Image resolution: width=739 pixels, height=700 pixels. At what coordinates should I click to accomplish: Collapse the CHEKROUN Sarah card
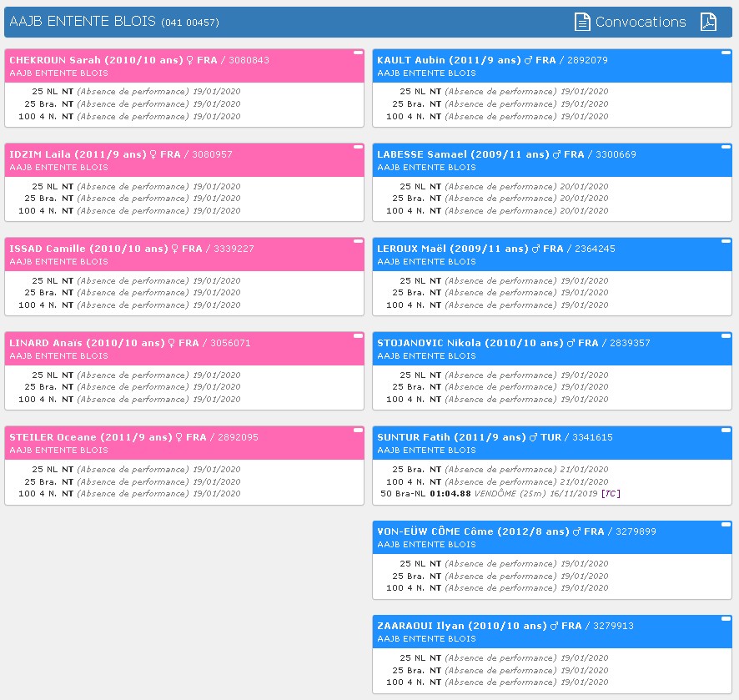[x=358, y=53]
